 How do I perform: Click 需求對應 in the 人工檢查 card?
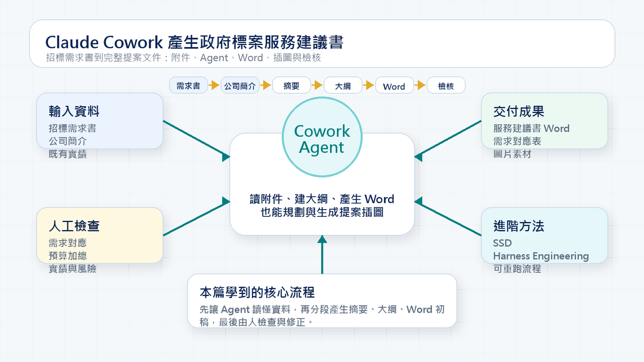coord(68,243)
